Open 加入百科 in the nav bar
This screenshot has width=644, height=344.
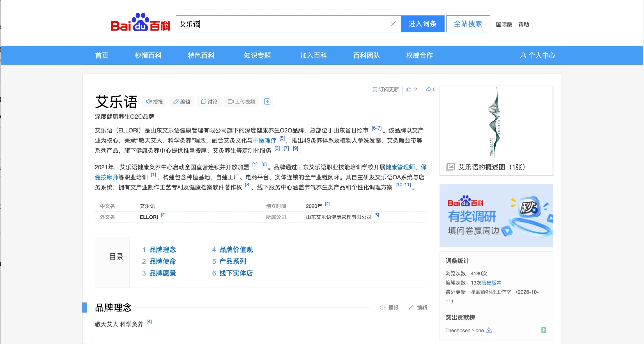click(314, 55)
